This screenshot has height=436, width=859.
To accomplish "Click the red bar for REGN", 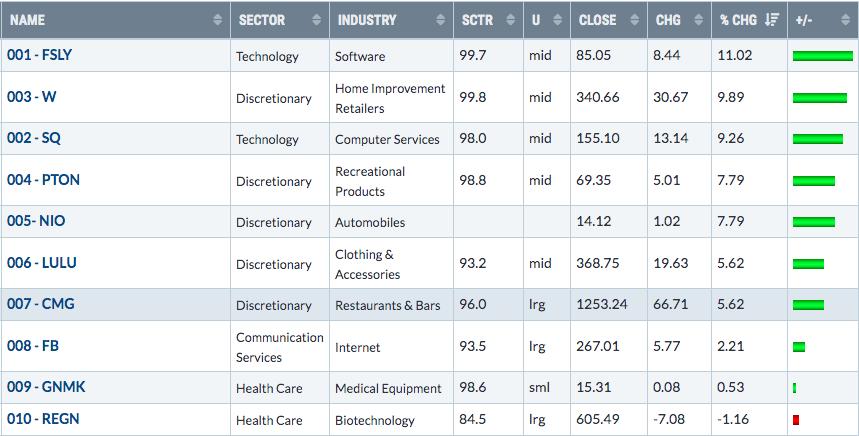I will click(796, 420).
